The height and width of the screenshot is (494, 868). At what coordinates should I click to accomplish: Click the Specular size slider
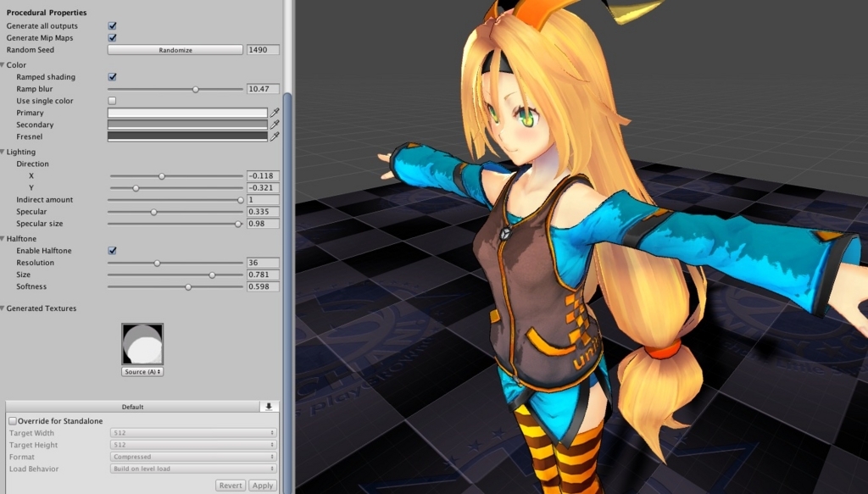(175, 224)
